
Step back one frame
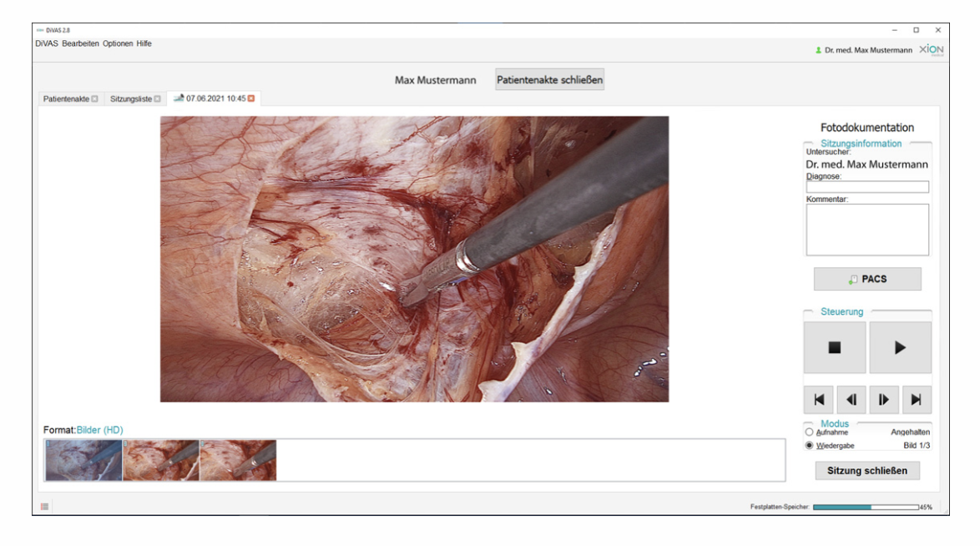[851, 400]
